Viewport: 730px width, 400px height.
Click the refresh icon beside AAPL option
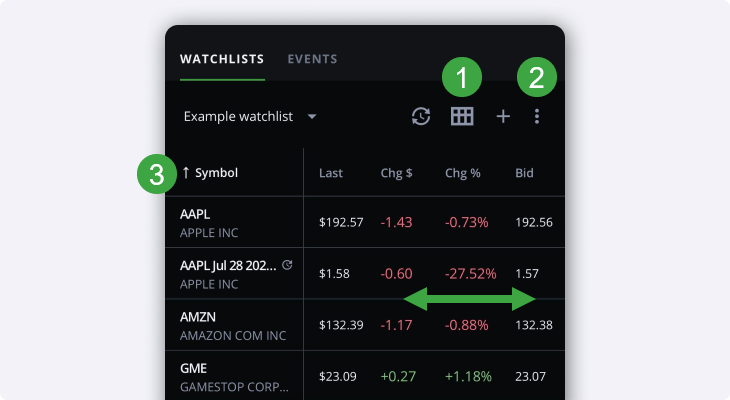tap(288, 265)
